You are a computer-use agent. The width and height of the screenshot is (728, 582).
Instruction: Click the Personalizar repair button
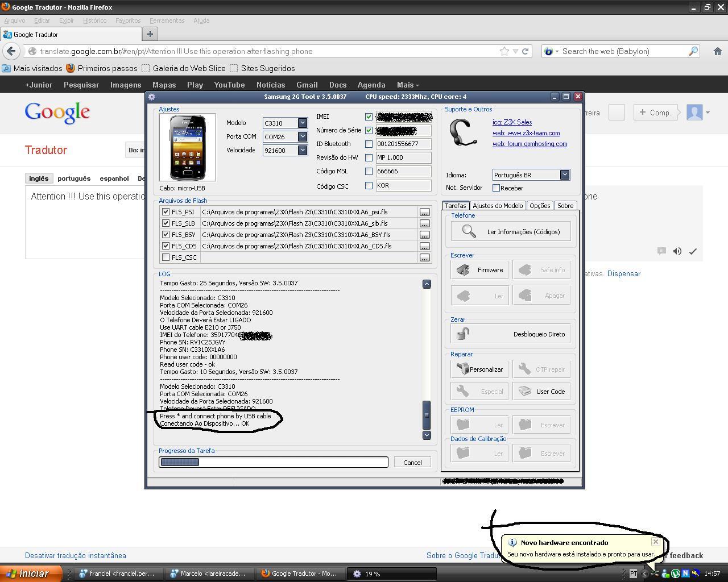tap(479, 369)
